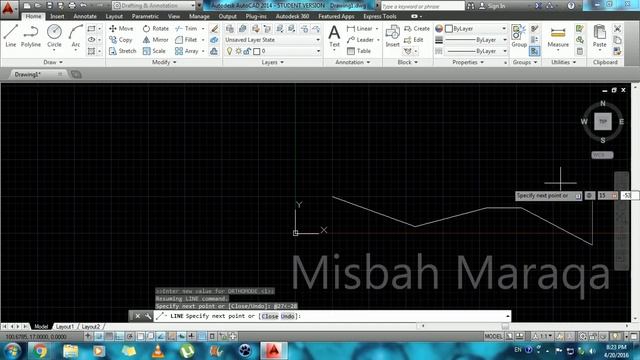Click the Sign In button
The width and height of the screenshot is (640, 360).
coord(492,6)
